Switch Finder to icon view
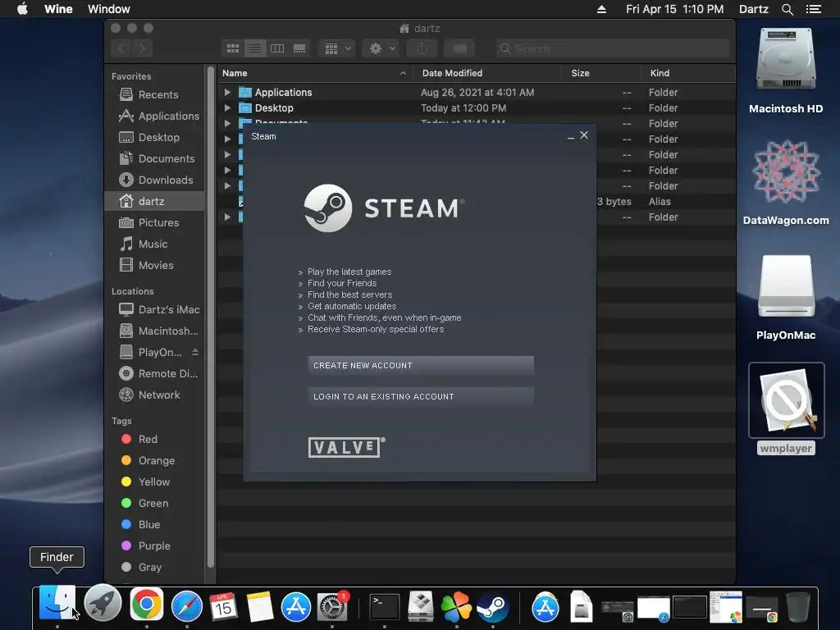 coord(233,48)
